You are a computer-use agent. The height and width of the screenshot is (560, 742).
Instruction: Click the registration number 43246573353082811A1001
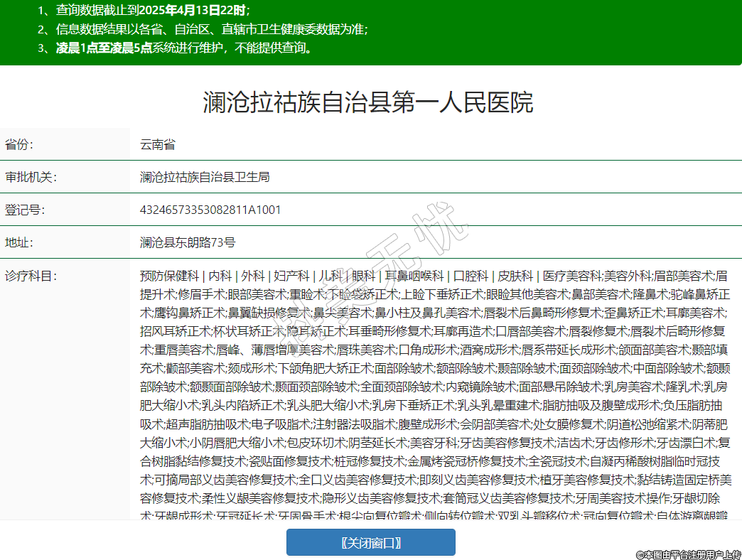[x=210, y=210]
